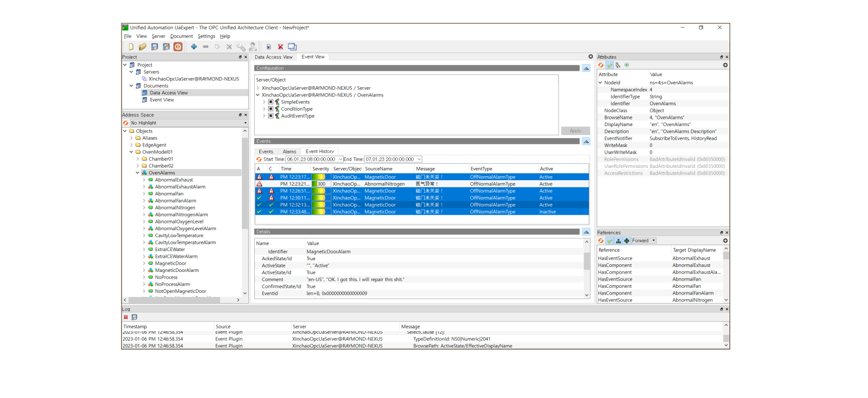Click the blue plus Add Server icon
This screenshot has height=398, width=868.
(x=194, y=46)
